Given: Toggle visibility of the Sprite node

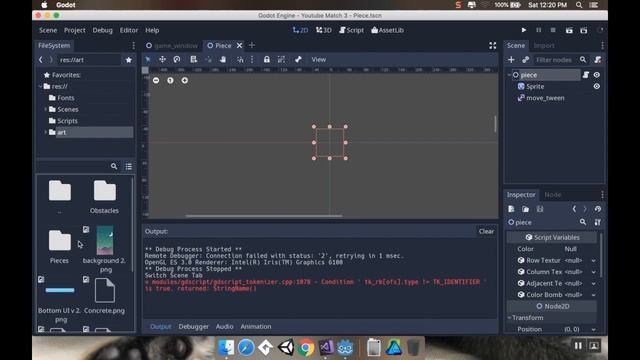Looking at the screenshot, I should coord(597,86).
